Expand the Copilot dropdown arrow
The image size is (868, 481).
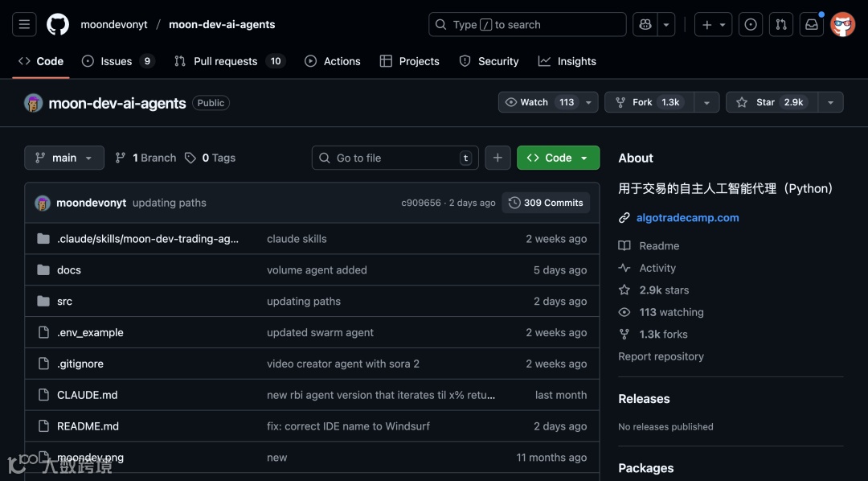point(666,24)
